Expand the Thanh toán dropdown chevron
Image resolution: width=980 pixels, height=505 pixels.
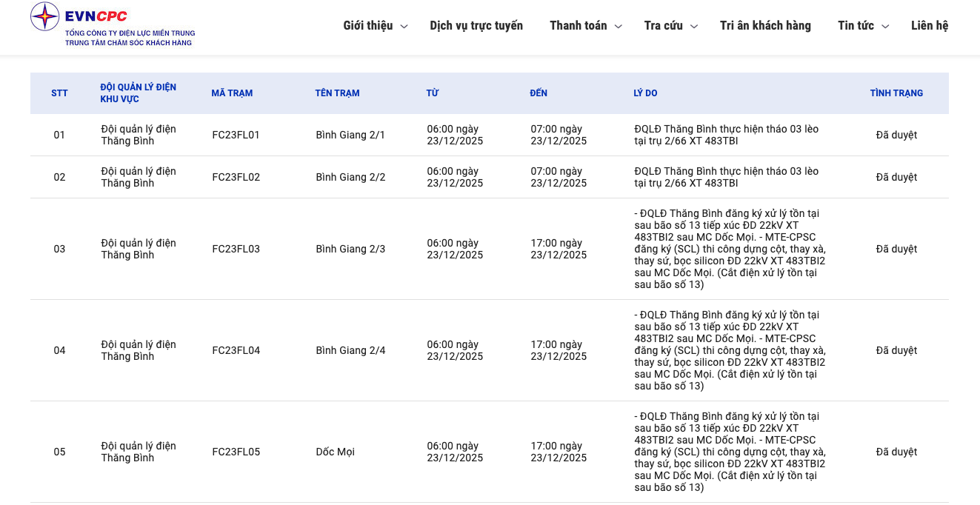coord(619,27)
